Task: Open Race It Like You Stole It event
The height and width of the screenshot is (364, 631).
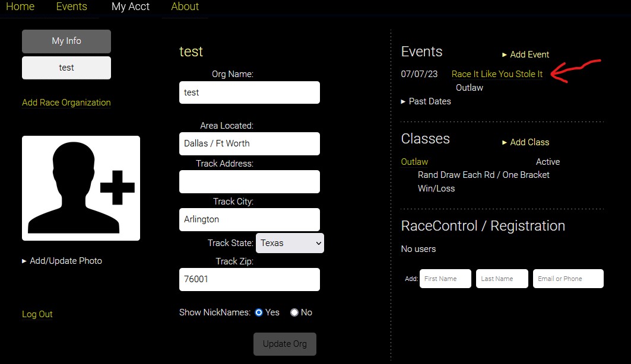Action: [x=497, y=74]
